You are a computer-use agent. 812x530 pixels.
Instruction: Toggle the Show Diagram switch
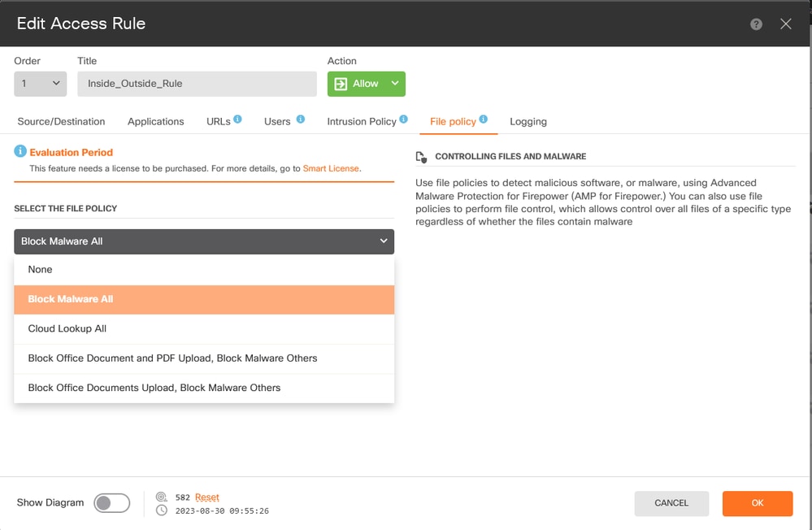tap(112, 502)
